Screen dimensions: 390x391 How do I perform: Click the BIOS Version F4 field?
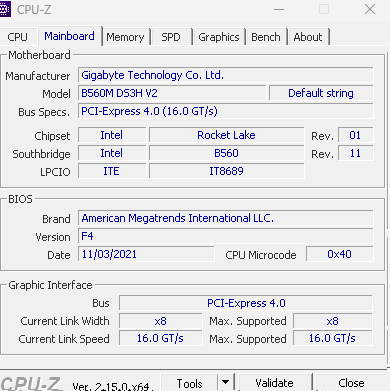226,236
